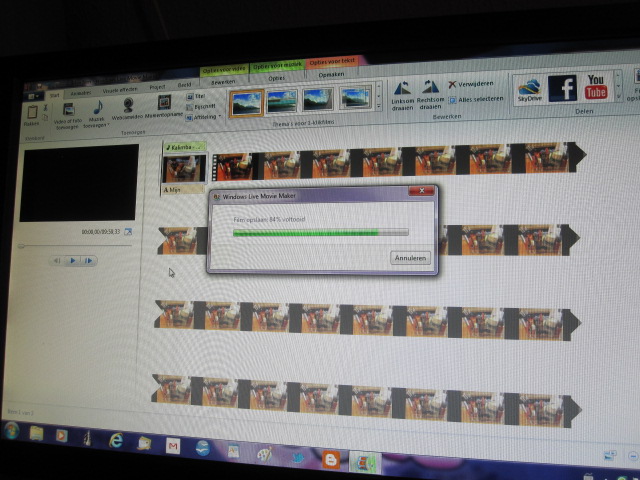The image size is (640, 480).
Task: Rotate left with Linksom draaien
Action: click(402, 96)
